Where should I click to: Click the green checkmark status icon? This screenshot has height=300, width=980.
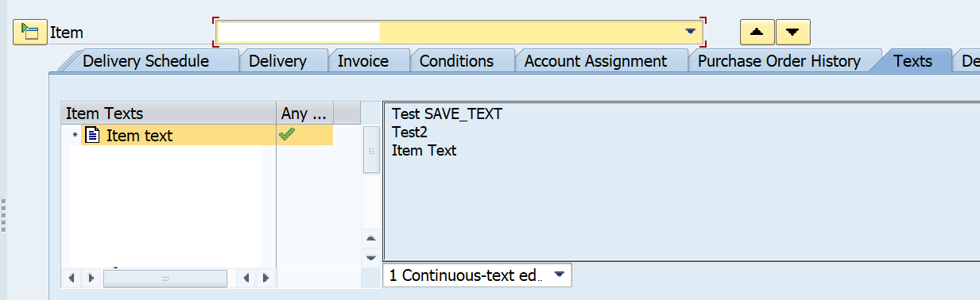[x=287, y=135]
